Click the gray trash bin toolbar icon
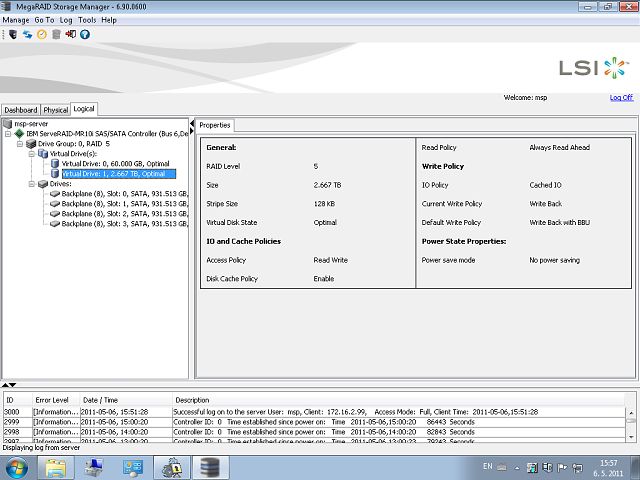This screenshot has width=640, height=480. pyautogui.click(x=56, y=35)
